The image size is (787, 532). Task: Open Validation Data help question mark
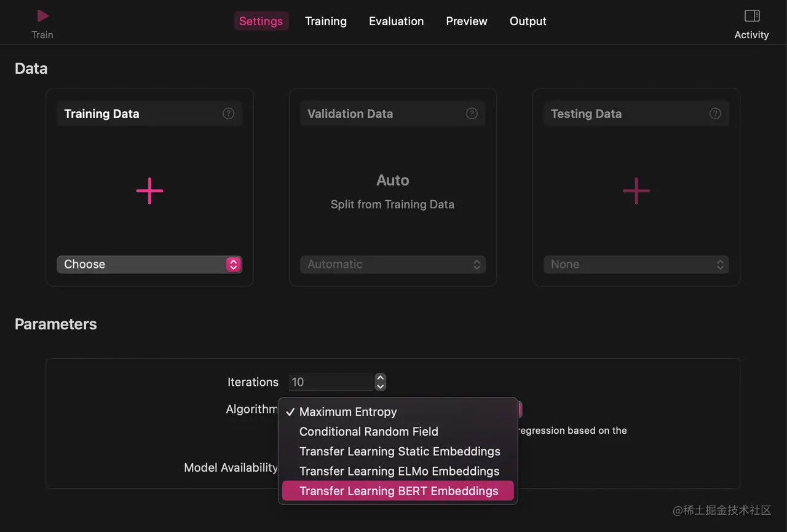[472, 114]
